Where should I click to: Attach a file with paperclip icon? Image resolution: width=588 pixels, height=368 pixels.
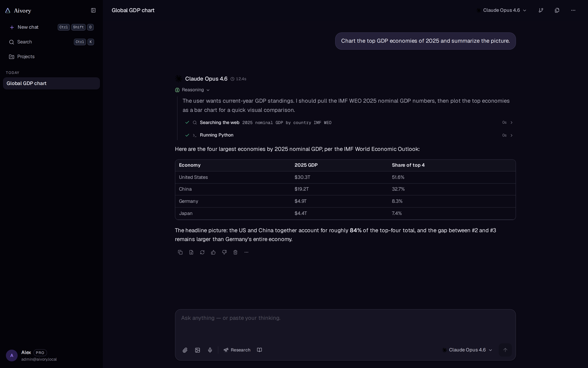185,350
